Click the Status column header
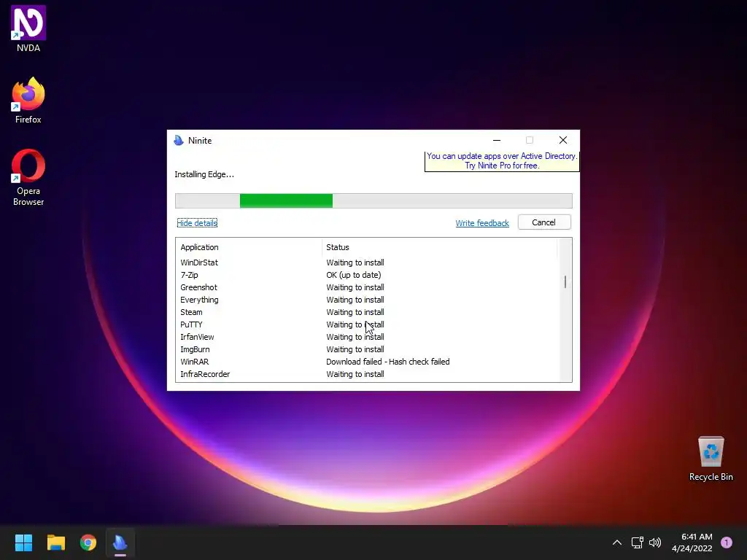This screenshot has height=560, width=747. [x=439, y=247]
